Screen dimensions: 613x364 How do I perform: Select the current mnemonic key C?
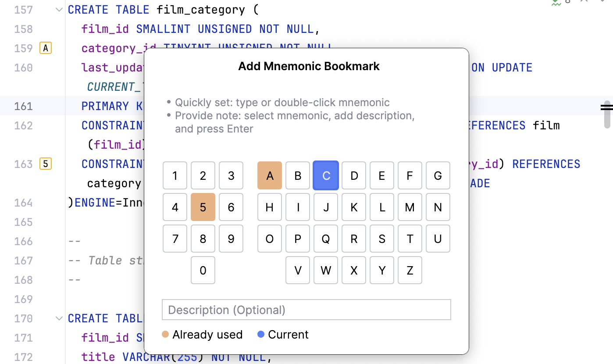click(325, 175)
